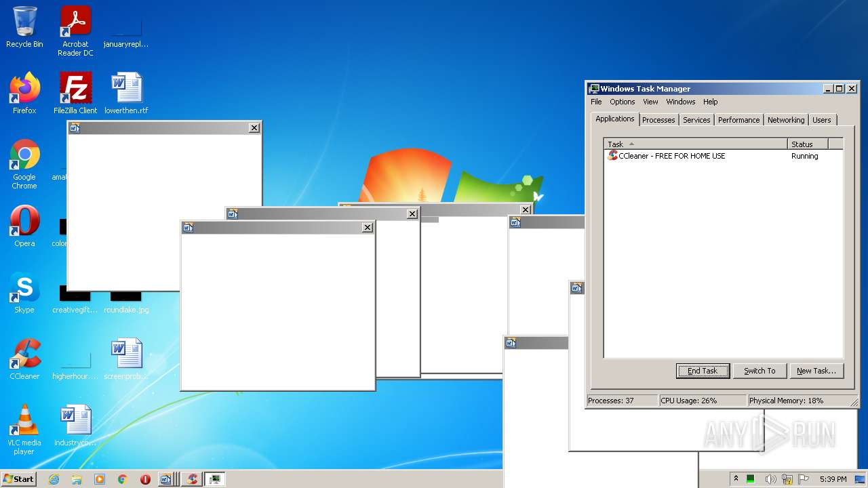
Task: Open Task Manager's Help menu
Action: tap(710, 102)
